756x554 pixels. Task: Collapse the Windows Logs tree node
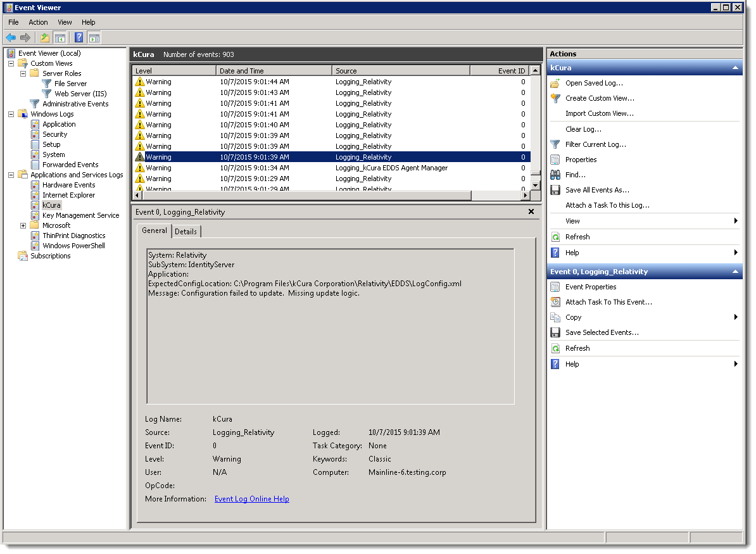pos(11,114)
